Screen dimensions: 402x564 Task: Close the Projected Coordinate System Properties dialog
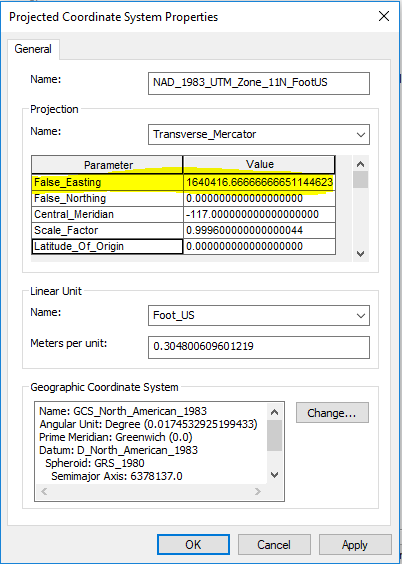coord(384,16)
